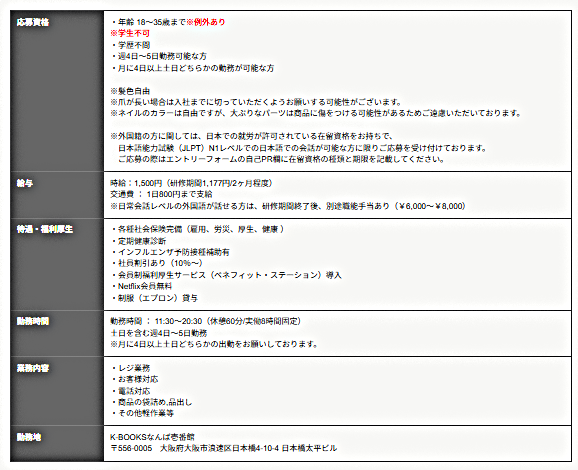The height and width of the screenshot is (470, 578).
Task: Click the JLPT N1 requirement line
Action: pos(302,148)
